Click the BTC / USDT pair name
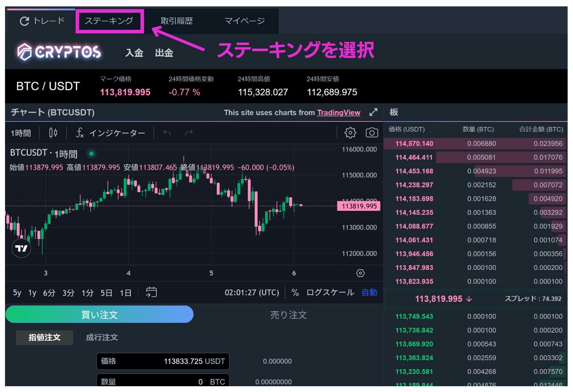The height and width of the screenshot is (392, 573). pos(48,86)
